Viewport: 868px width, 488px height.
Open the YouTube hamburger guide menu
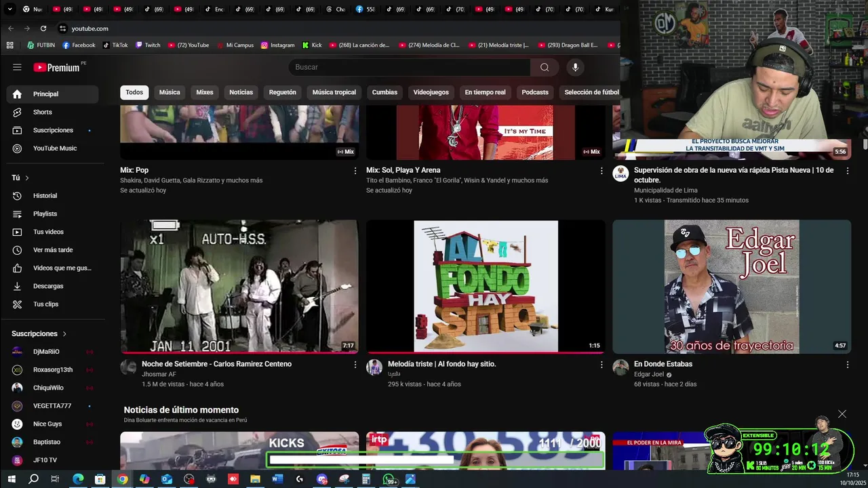tap(17, 67)
